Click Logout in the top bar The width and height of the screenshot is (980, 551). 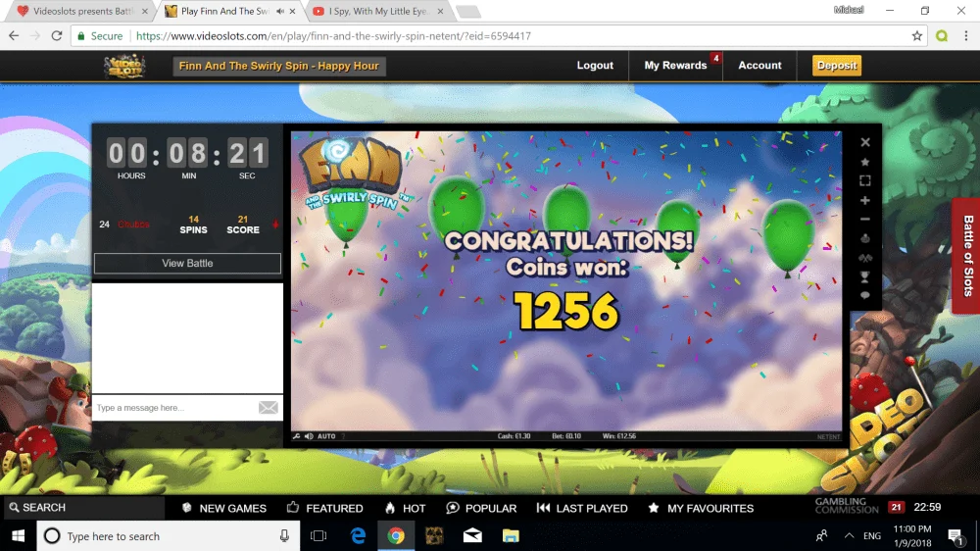pos(595,66)
